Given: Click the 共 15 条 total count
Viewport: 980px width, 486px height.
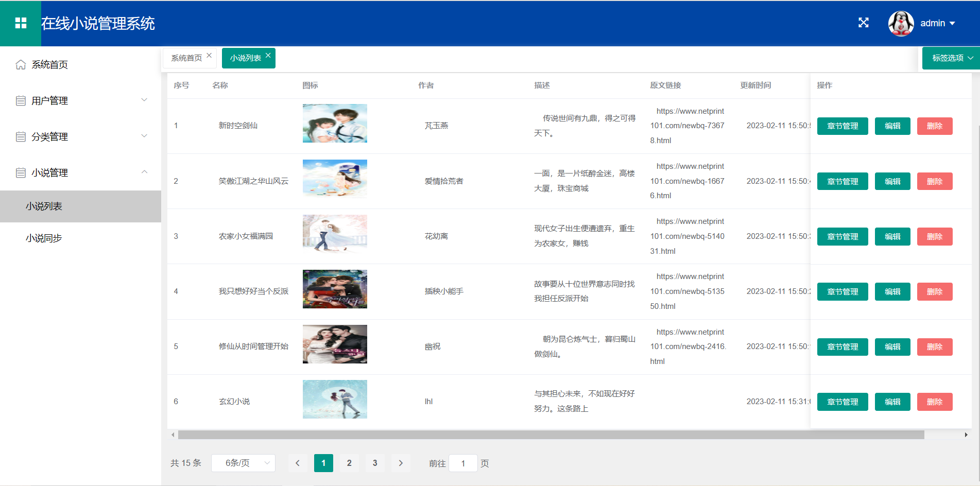Looking at the screenshot, I should pyautogui.click(x=186, y=463).
